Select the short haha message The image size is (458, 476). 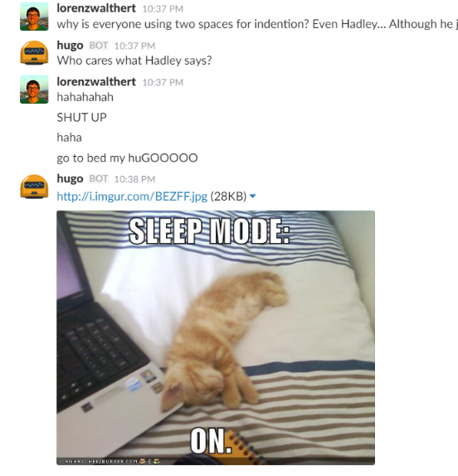(69, 138)
